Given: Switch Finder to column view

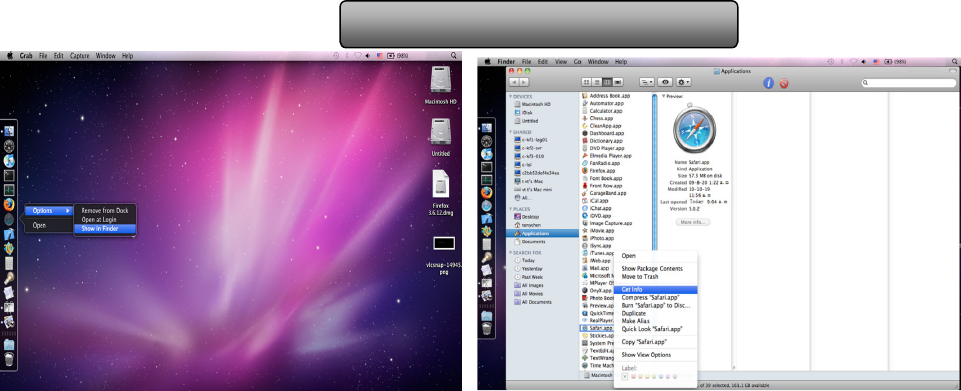Looking at the screenshot, I should point(606,82).
